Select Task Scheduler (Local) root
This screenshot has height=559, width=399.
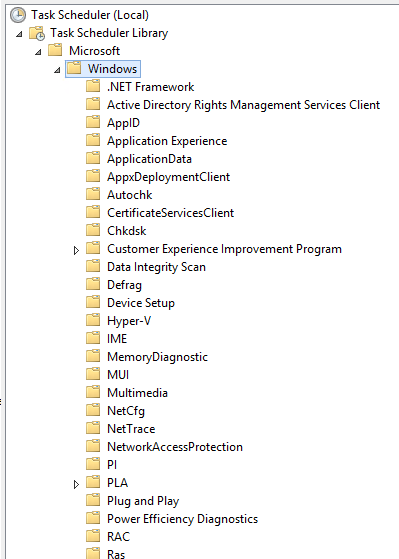[x=90, y=15]
